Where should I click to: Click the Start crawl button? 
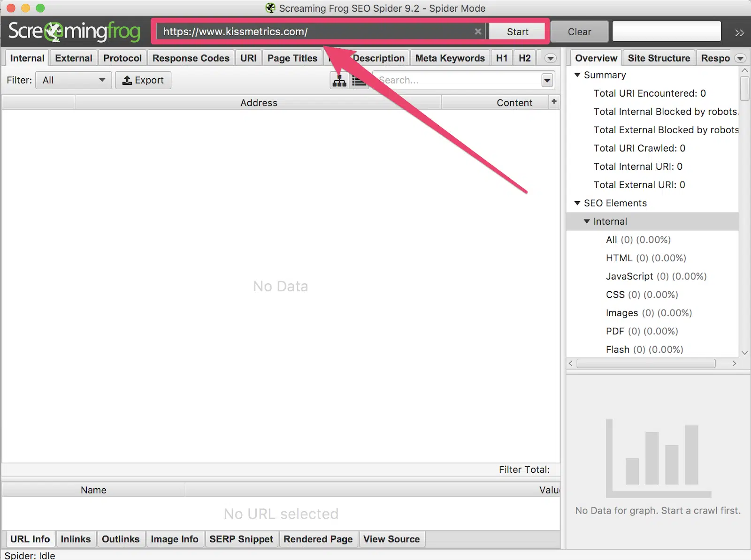point(517,31)
